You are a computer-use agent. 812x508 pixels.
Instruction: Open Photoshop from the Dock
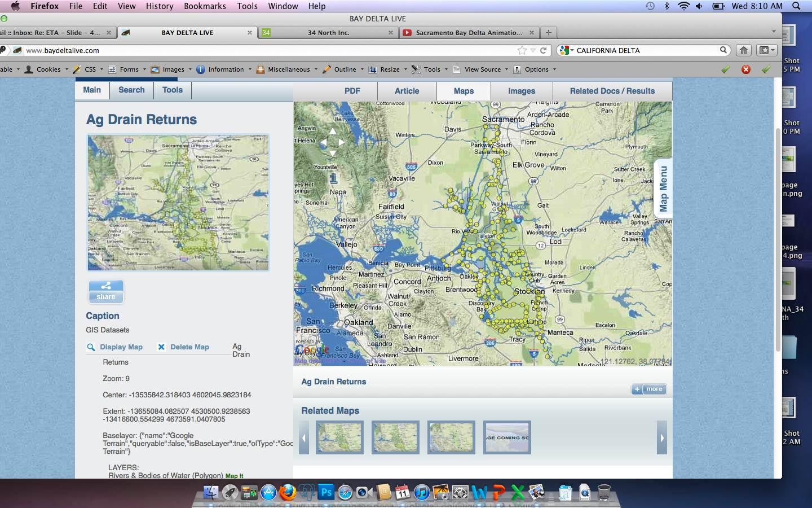pyautogui.click(x=326, y=492)
